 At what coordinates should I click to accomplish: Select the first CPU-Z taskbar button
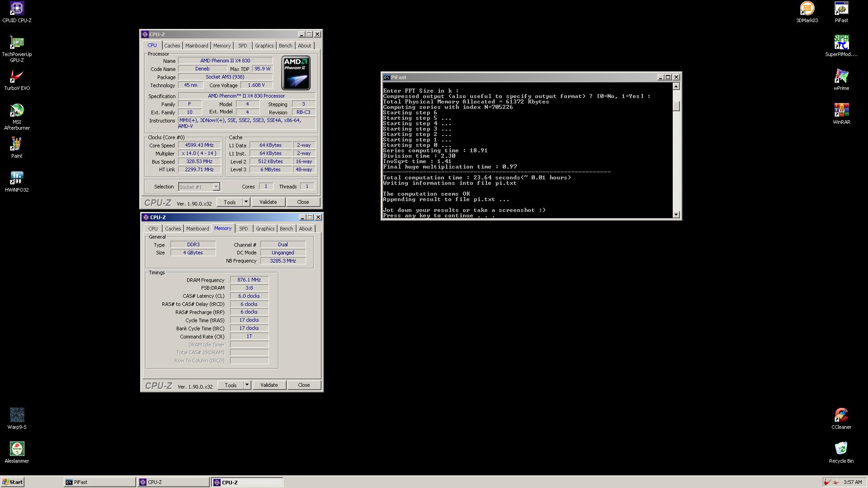[174, 482]
